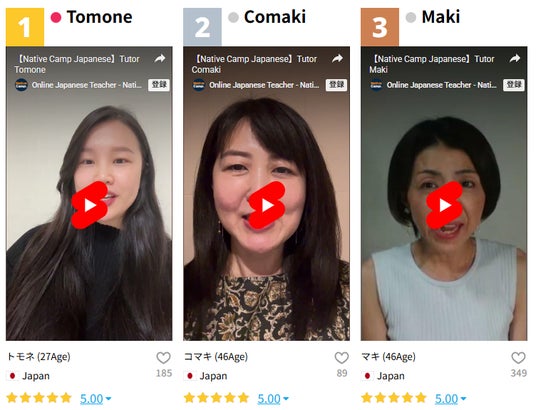Play Tomone's YouTube Shorts video

click(90, 205)
